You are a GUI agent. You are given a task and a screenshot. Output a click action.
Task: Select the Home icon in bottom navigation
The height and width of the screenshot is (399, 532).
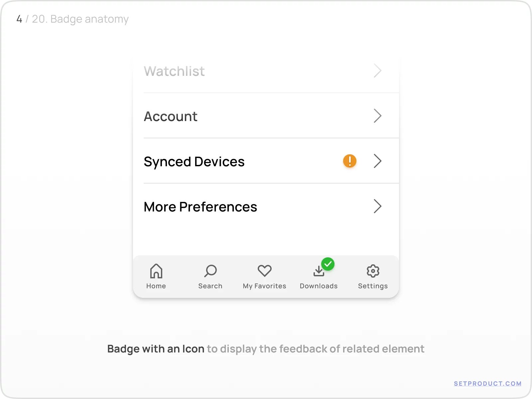pos(156,271)
